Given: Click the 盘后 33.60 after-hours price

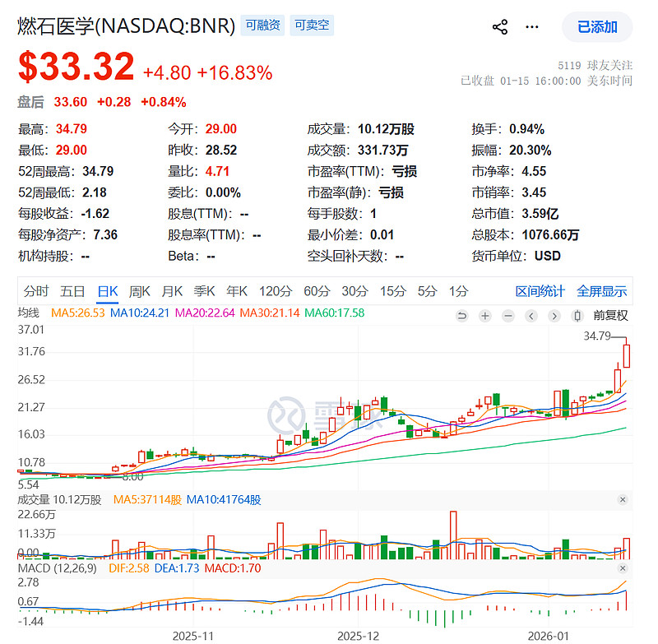Looking at the screenshot, I should (70, 102).
